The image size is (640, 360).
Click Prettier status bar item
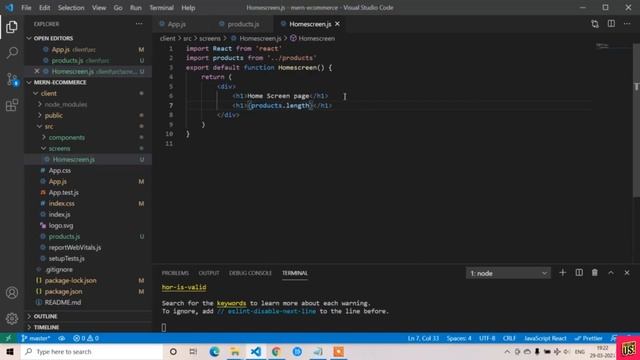[588, 338]
